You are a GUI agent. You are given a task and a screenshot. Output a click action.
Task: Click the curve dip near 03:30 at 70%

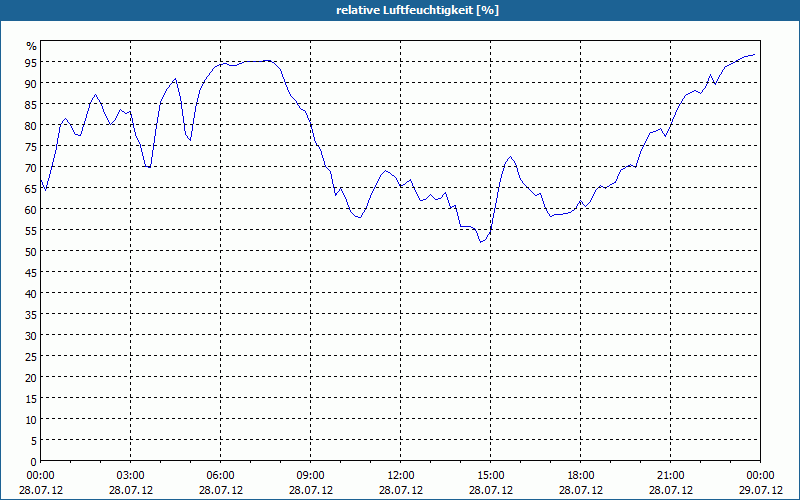tap(147, 166)
